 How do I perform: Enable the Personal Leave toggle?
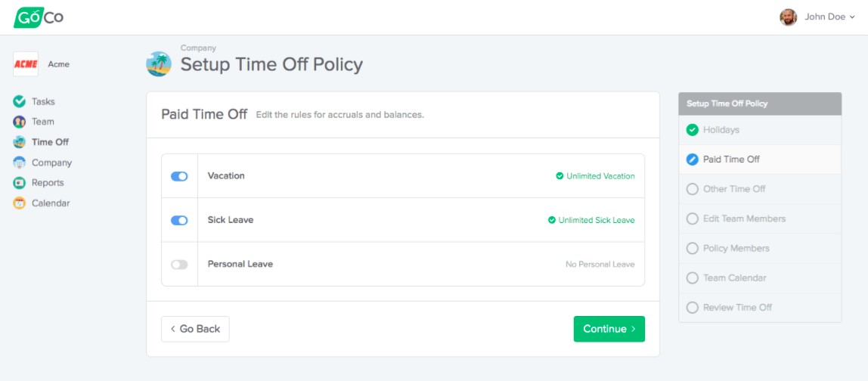(x=179, y=265)
